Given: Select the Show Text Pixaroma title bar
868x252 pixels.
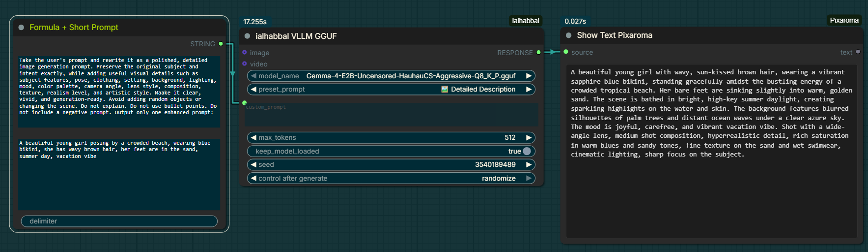Looking at the screenshot, I should click(712, 35).
